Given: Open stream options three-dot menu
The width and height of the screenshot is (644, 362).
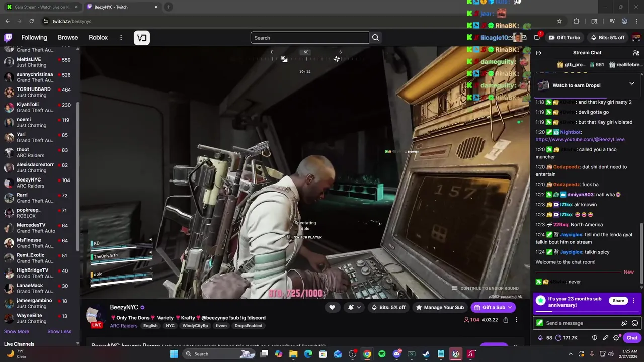Looking at the screenshot, I should pos(516,320).
